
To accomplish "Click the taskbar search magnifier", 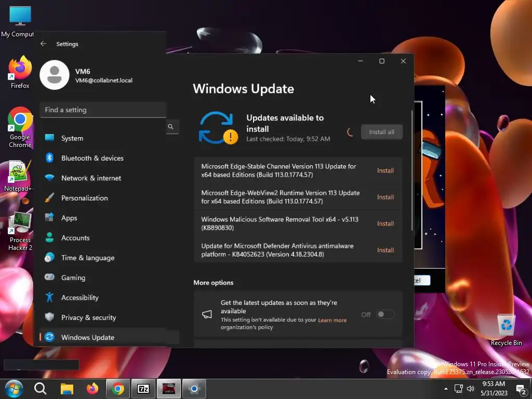I will pyautogui.click(x=41, y=389).
